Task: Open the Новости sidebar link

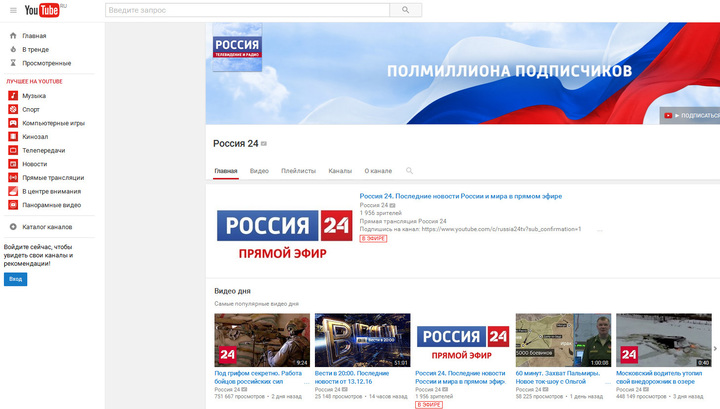Action: 35,164
